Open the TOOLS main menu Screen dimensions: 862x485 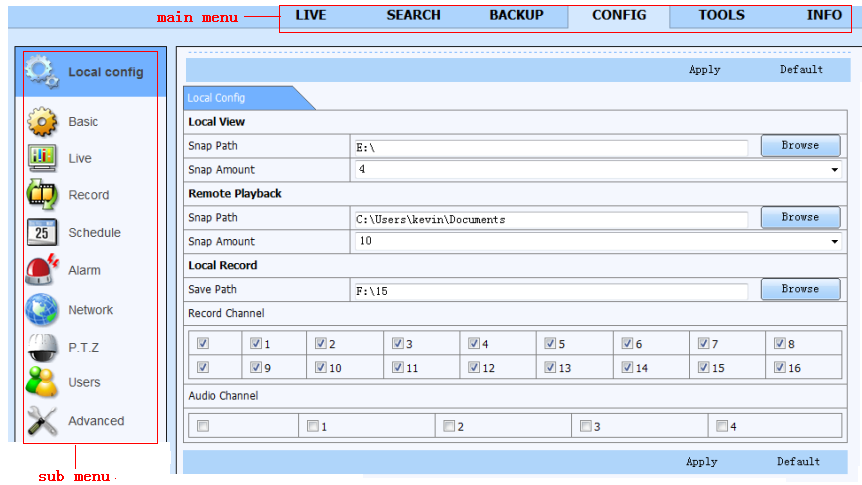(721, 15)
